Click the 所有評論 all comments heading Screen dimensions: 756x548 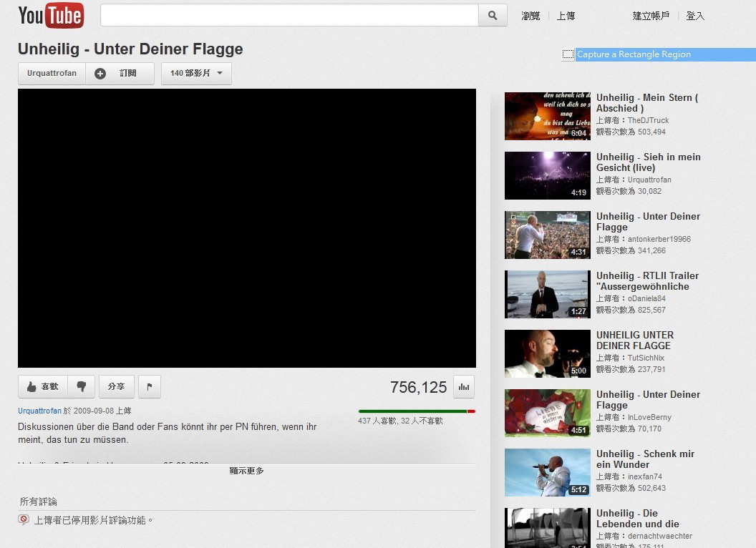(38, 501)
